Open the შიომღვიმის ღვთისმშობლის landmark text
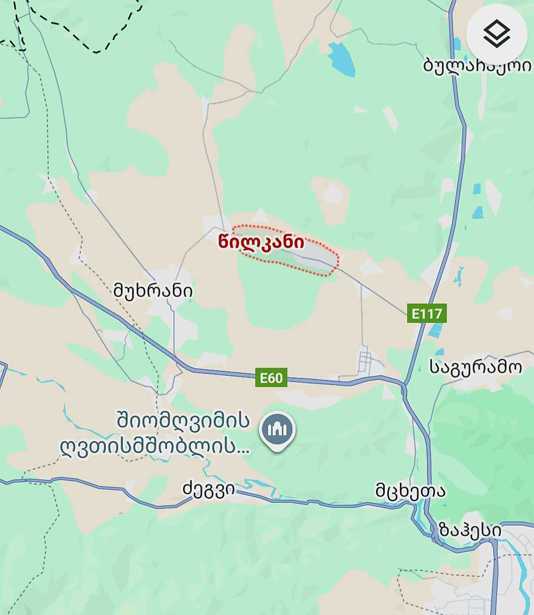Viewport: 534px width, 615px height. [x=155, y=433]
